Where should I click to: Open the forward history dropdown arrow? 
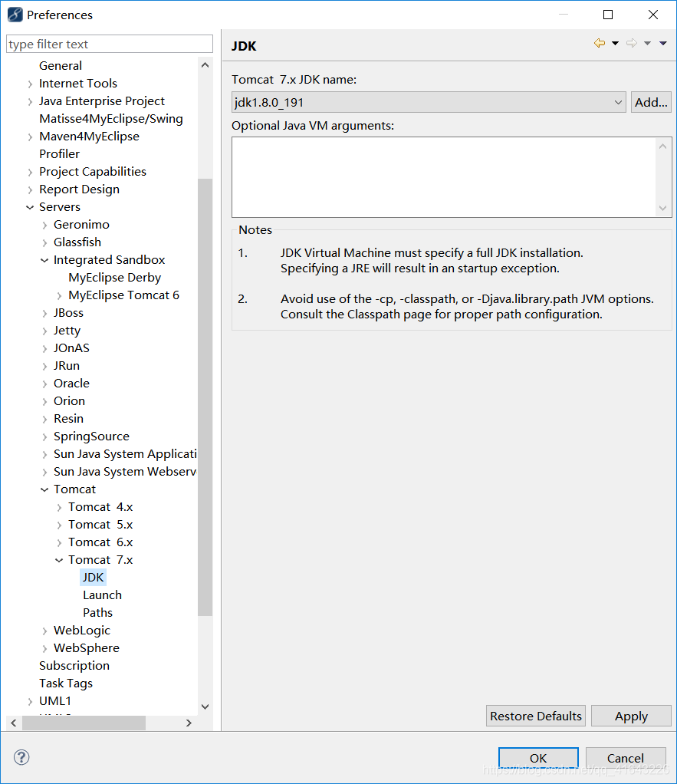pyautogui.click(x=647, y=44)
